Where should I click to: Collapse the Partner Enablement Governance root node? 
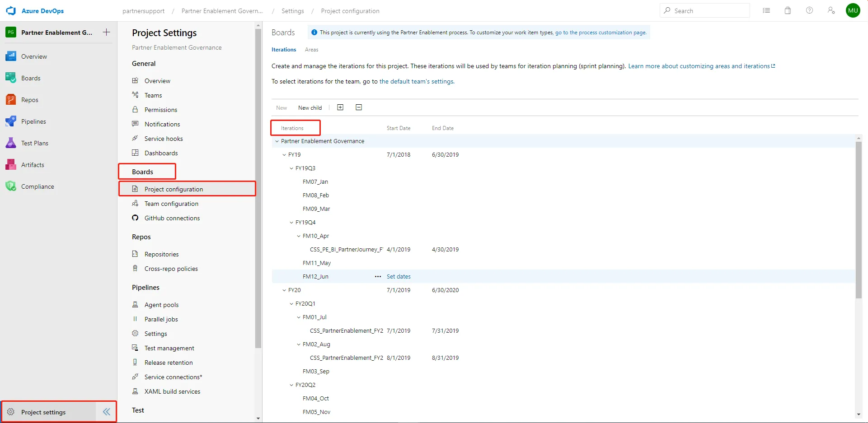[x=277, y=141]
